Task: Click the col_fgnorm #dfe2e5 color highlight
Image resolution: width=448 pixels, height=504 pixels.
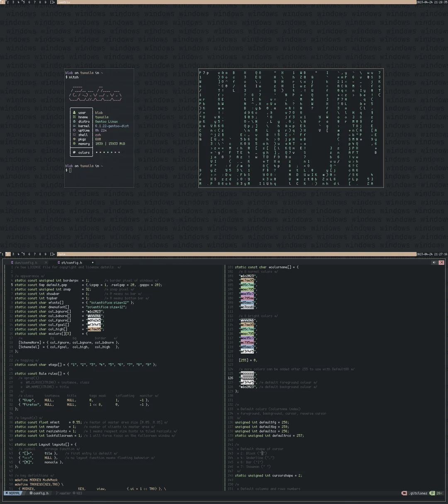Action: point(94,320)
